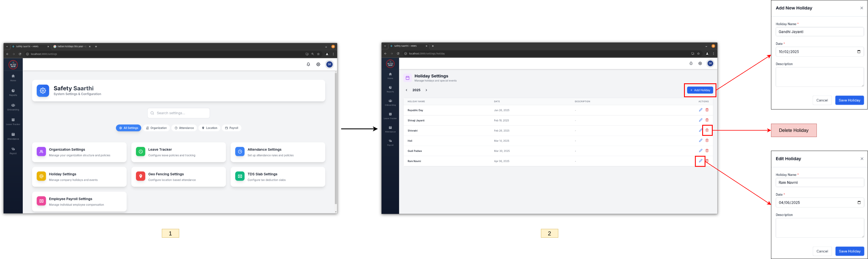Select the Payroll filter tab
This screenshot has width=868, height=259.
coord(232,128)
